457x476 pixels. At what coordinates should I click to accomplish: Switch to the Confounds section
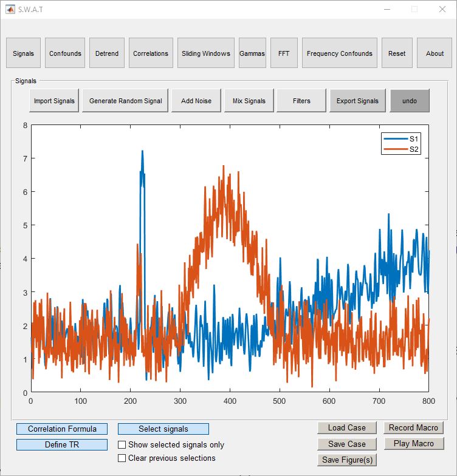pyautogui.click(x=65, y=53)
